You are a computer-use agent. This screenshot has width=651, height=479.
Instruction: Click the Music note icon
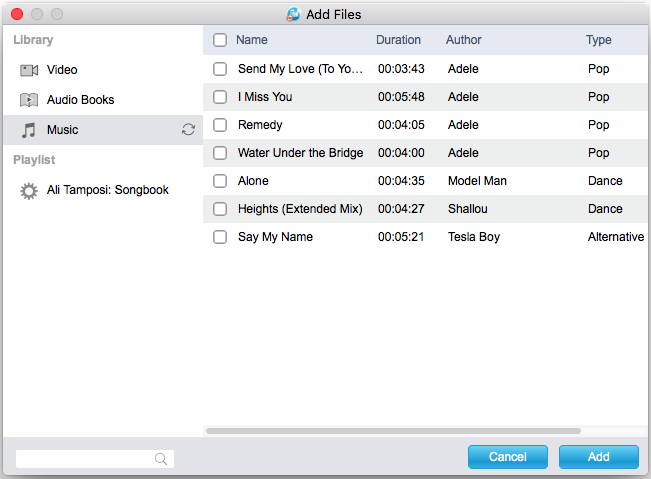coord(29,130)
